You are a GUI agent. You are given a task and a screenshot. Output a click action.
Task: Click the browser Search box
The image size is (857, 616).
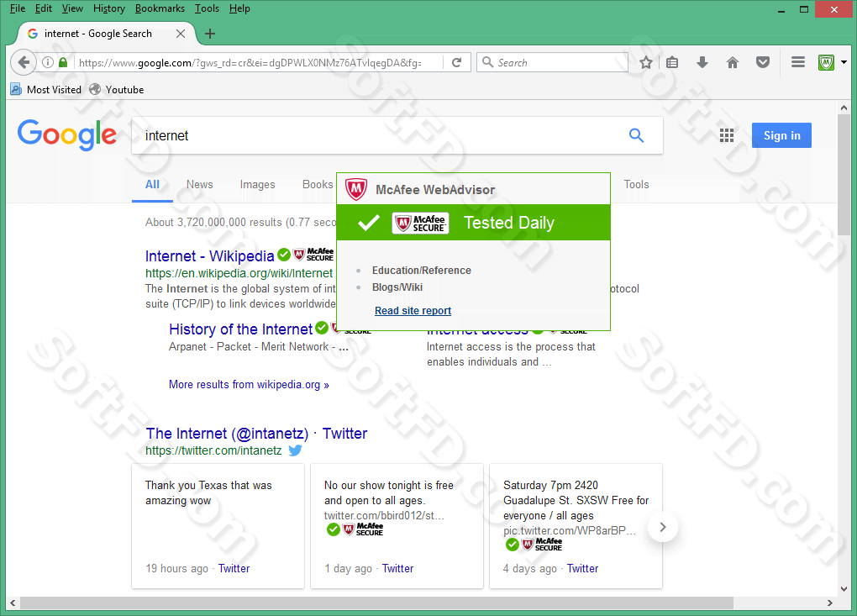click(x=552, y=62)
